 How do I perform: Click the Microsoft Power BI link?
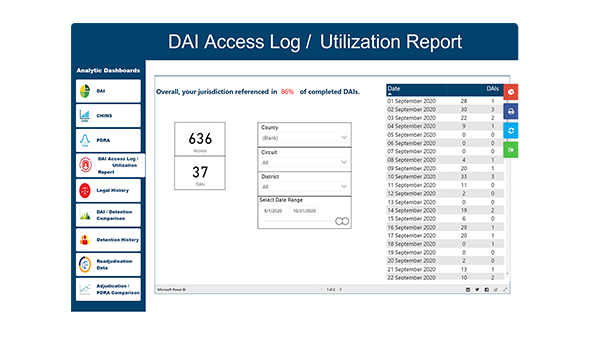pos(172,290)
